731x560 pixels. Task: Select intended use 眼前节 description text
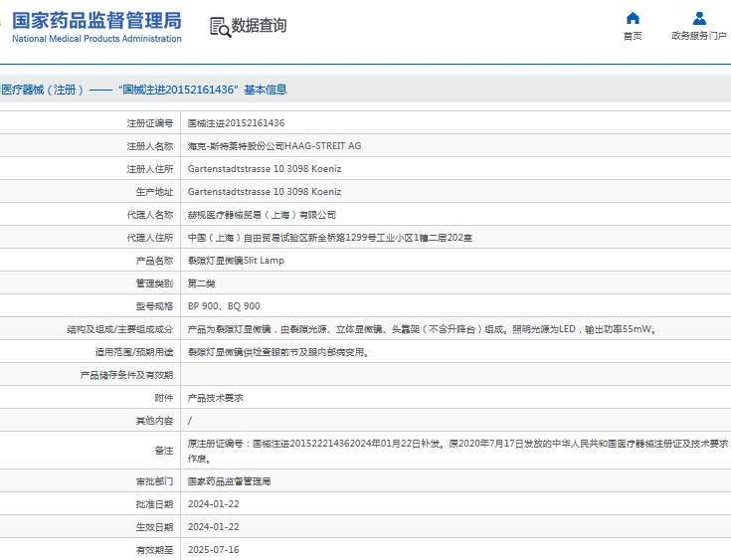[278, 352]
